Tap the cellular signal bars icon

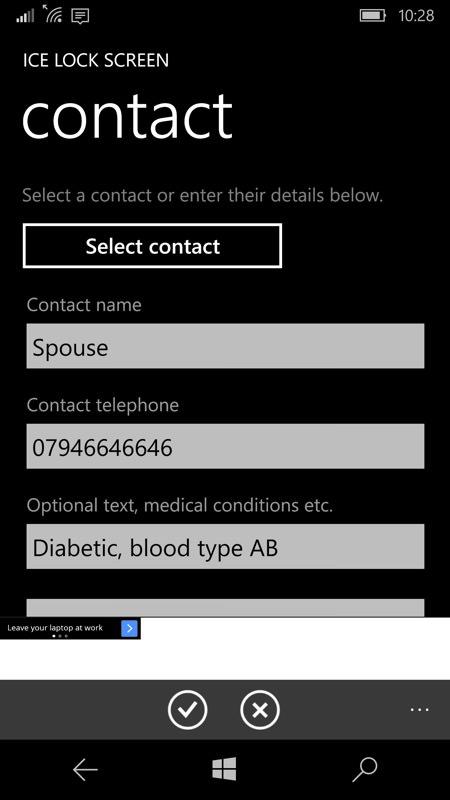coord(25,16)
